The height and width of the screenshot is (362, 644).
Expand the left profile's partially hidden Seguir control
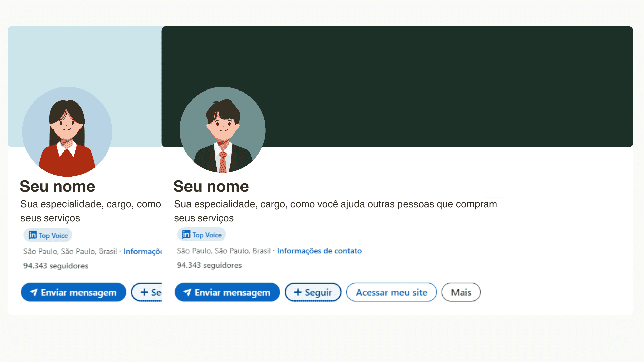point(149,292)
